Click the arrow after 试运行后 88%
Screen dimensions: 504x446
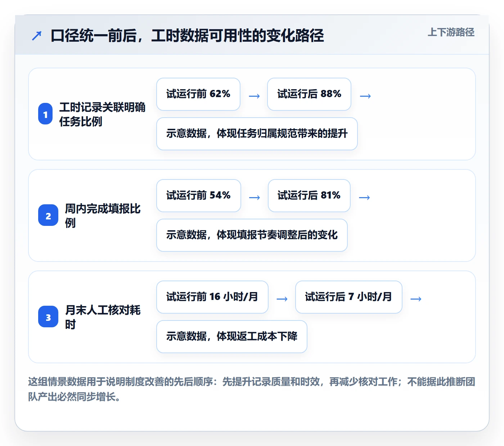pyautogui.click(x=365, y=96)
